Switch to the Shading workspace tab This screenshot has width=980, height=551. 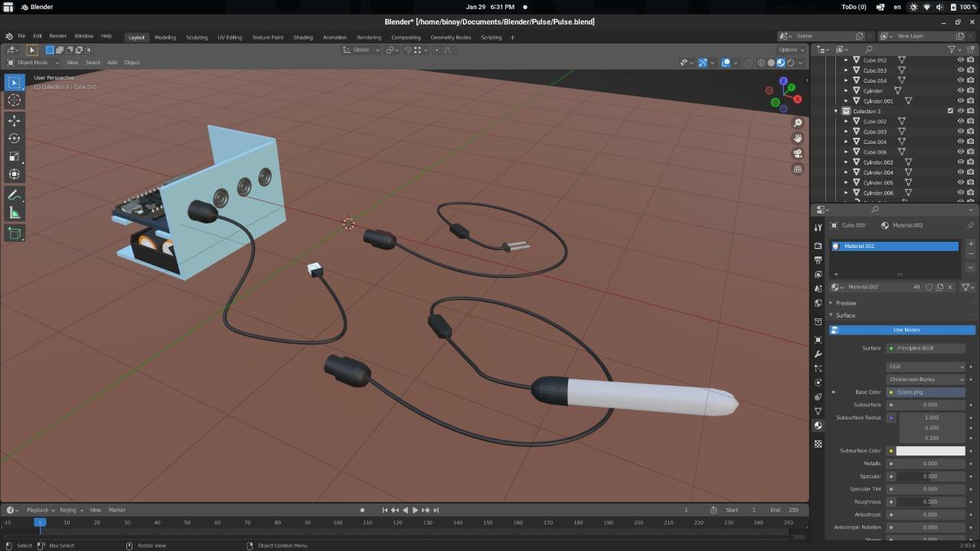click(303, 37)
